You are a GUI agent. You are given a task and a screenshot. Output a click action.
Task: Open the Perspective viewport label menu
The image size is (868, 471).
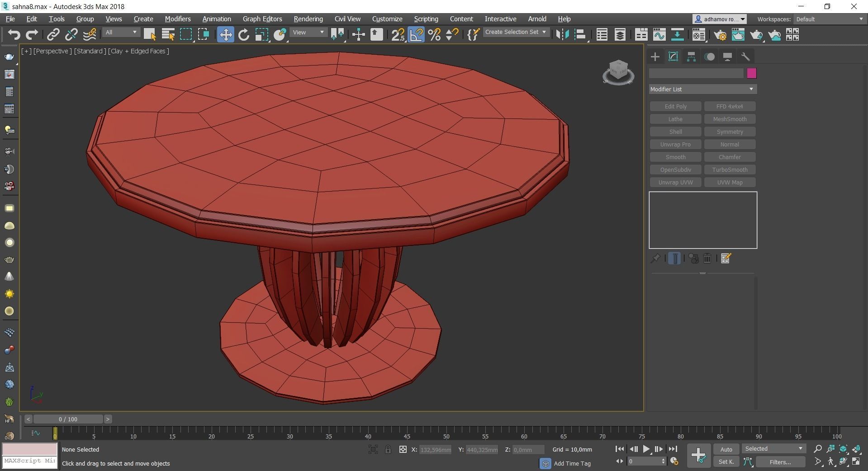point(52,51)
